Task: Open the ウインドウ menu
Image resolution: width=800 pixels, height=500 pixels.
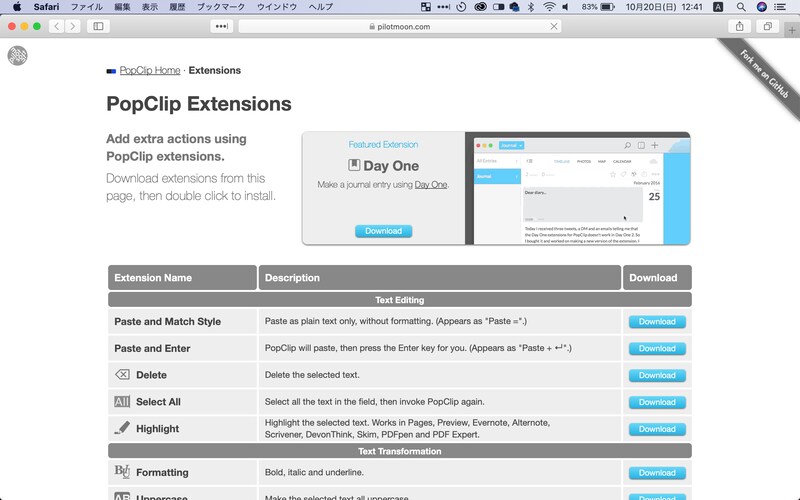Action: click(x=277, y=7)
